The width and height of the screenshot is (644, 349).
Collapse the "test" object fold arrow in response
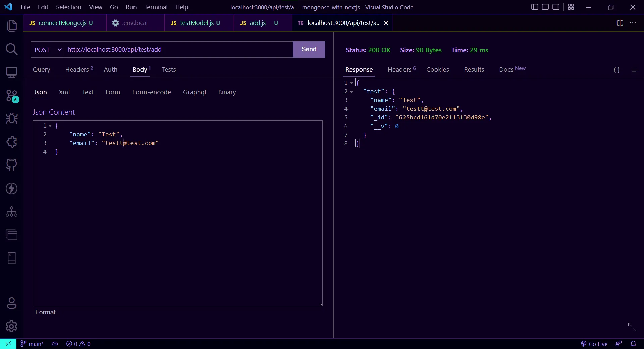351,92
